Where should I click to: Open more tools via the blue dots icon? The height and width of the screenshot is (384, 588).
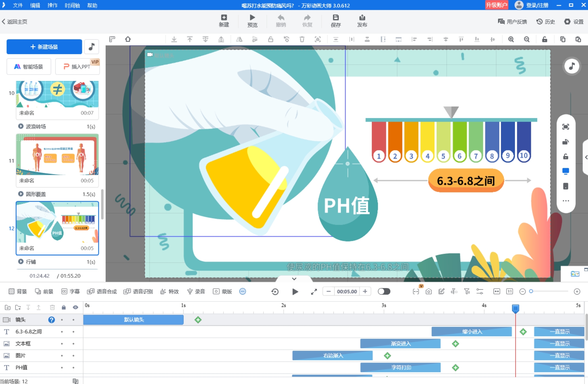click(243, 292)
